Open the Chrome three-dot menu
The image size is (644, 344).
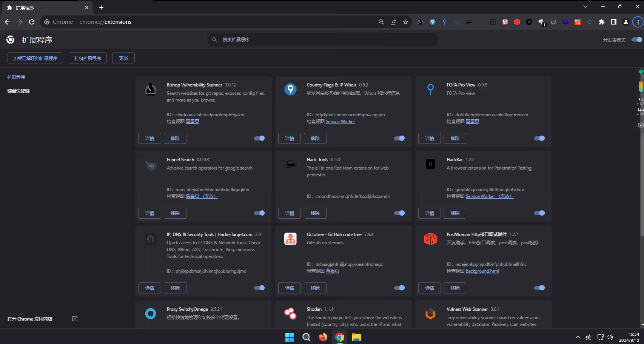pyautogui.click(x=638, y=22)
